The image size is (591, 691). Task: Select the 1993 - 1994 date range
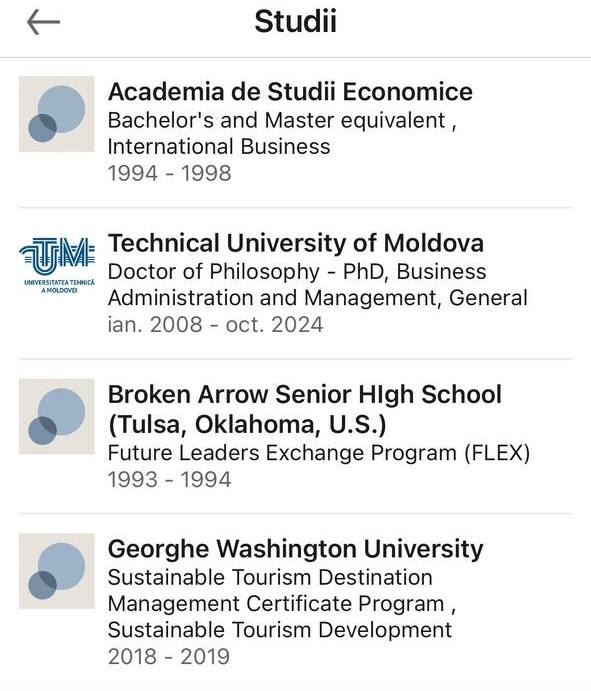coord(170,480)
